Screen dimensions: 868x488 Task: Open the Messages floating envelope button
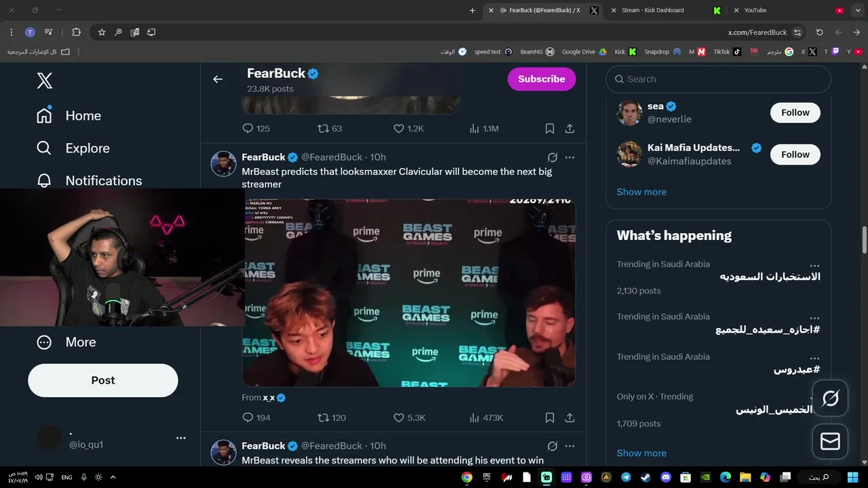[830, 441]
